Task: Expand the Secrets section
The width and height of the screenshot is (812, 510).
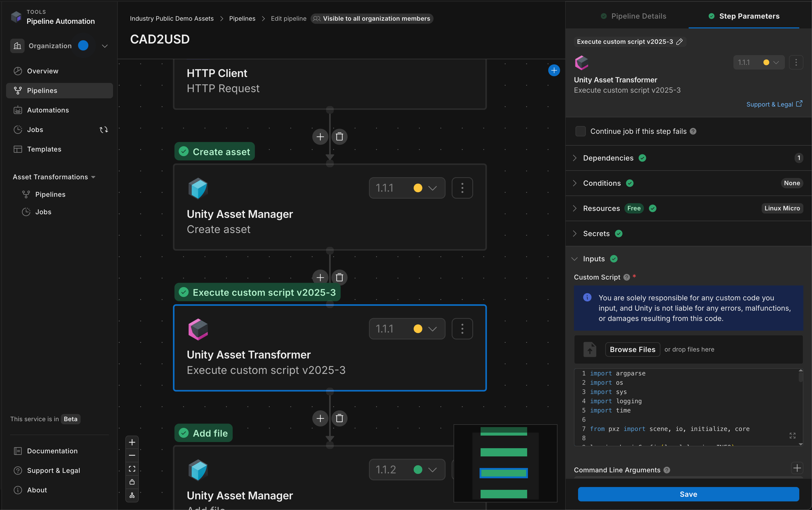Action: tap(688, 233)
